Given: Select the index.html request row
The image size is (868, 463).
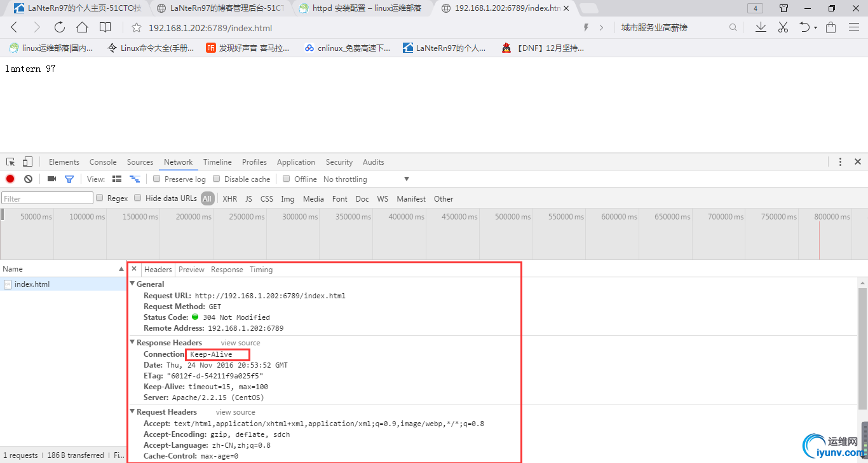Looking at the screenshot, I should coord(64,284).
